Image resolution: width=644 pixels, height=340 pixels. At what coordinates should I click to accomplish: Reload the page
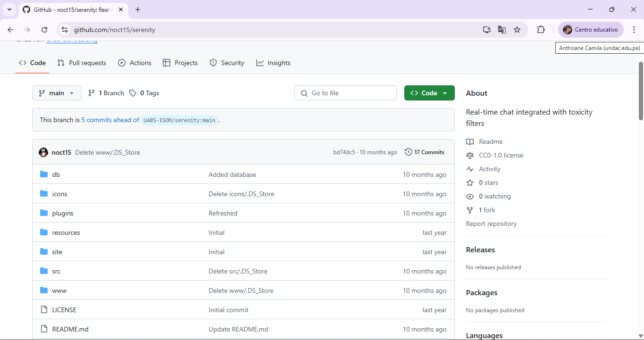pyautogui.click(x=44, y=30)
